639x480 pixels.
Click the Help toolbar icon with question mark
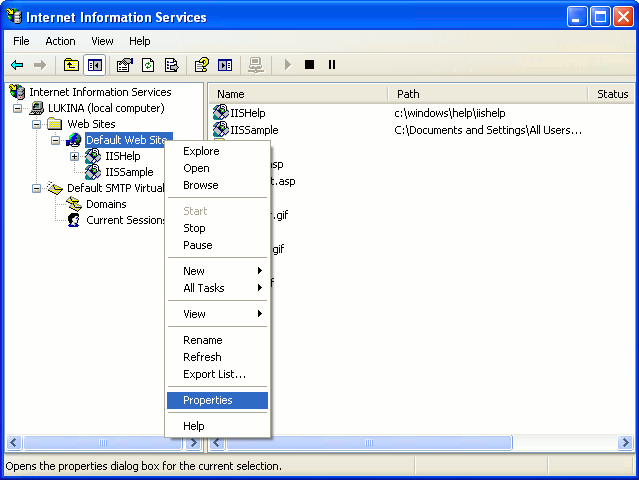point(202,65)
